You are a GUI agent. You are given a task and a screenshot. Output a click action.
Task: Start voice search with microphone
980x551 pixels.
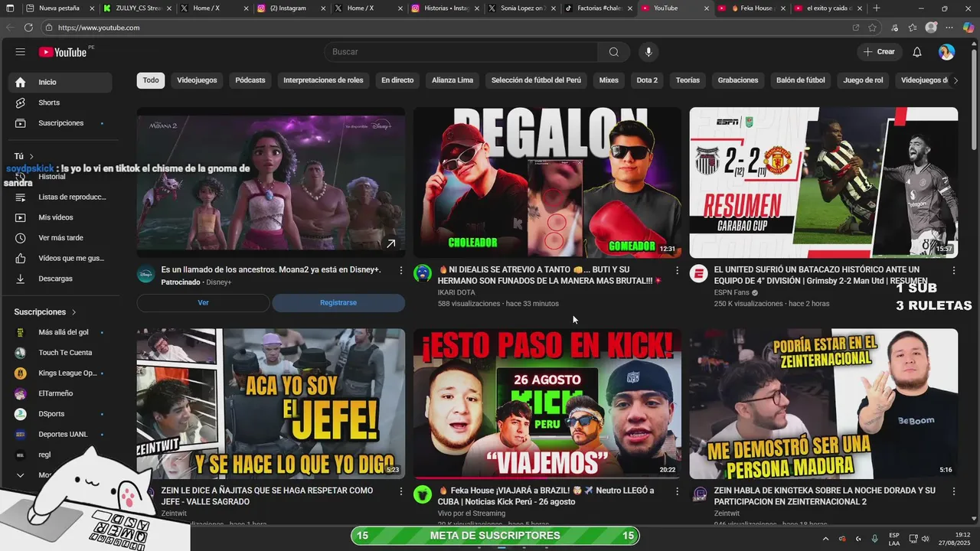tap(648, 52)
